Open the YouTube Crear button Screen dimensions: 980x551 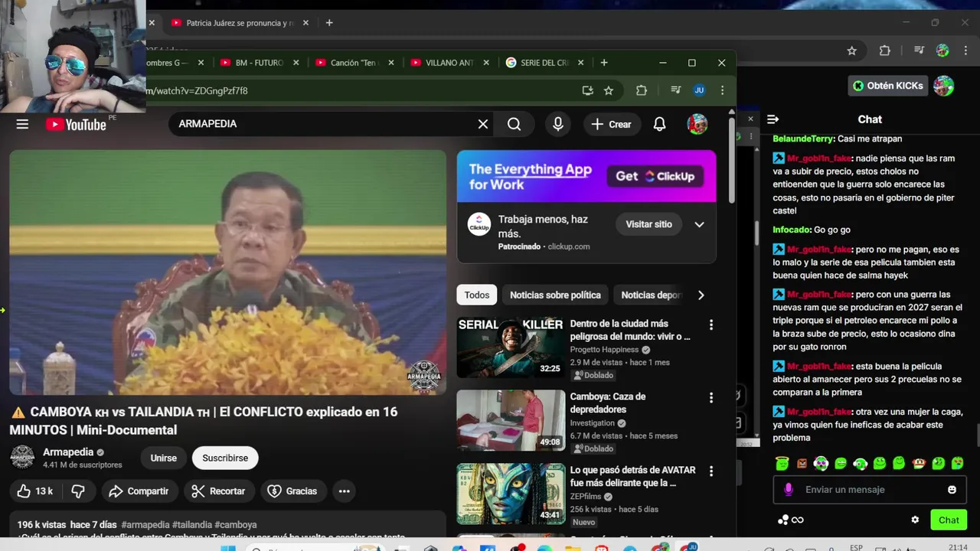612,124
